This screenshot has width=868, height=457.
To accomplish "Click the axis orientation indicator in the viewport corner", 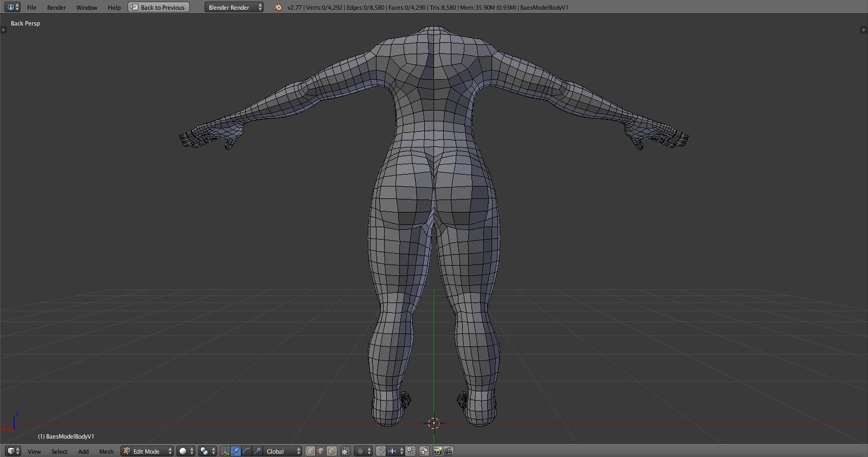I will [x=10, y=421].
